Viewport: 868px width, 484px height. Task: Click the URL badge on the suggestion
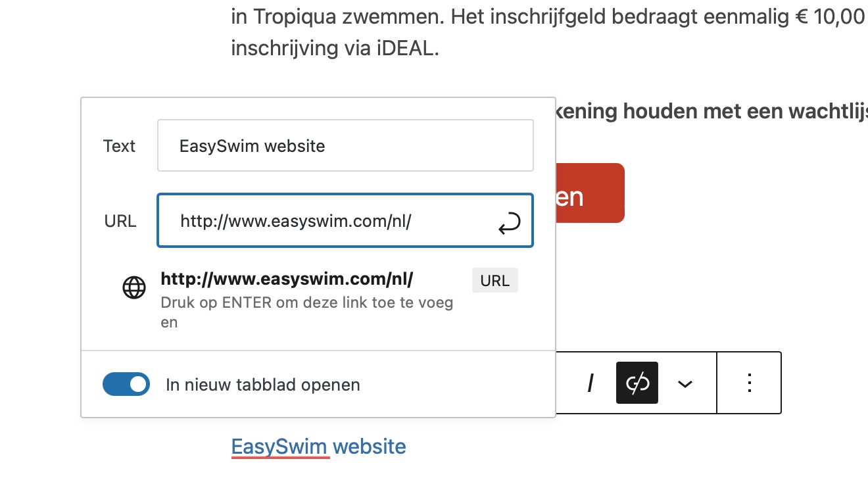click(495, 281)
